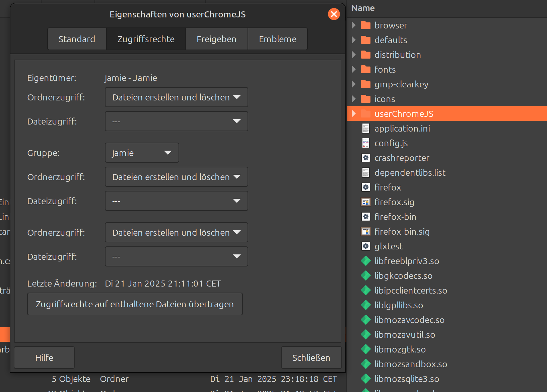Switch to the Standard tab
The image size is (547, 392).
coord(77,39)
